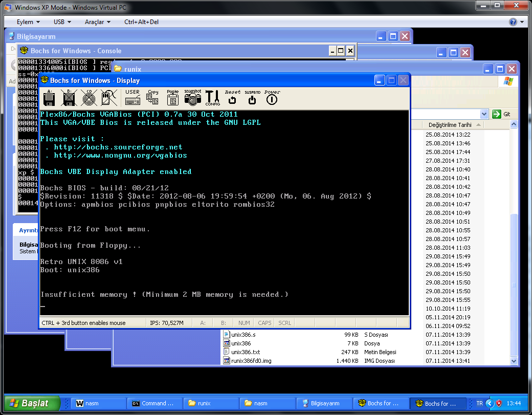The height and width of the screenshot is (415, 532).
Task: Click the NUM indicator in Bochs status bar
Action: coord(244,323)
